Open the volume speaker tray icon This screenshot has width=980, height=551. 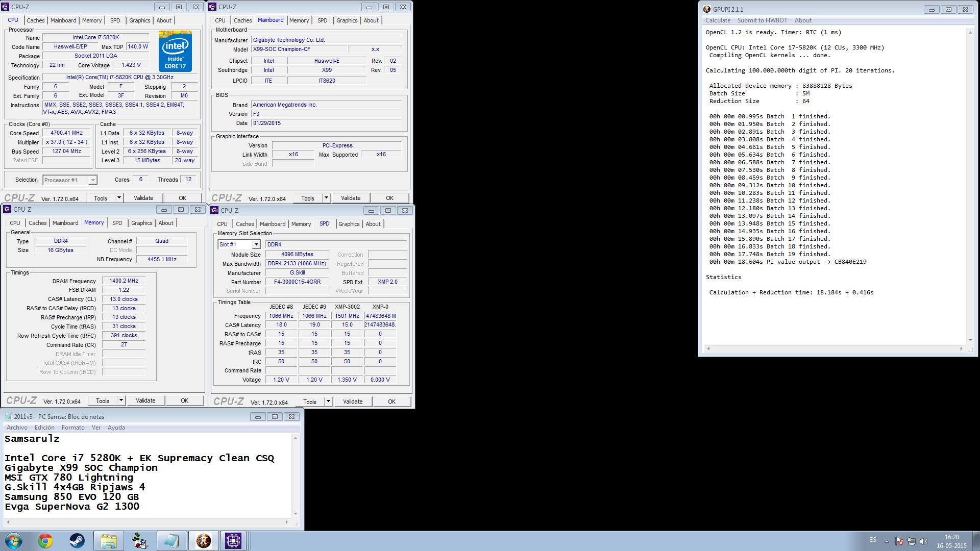tap(923, 541)
